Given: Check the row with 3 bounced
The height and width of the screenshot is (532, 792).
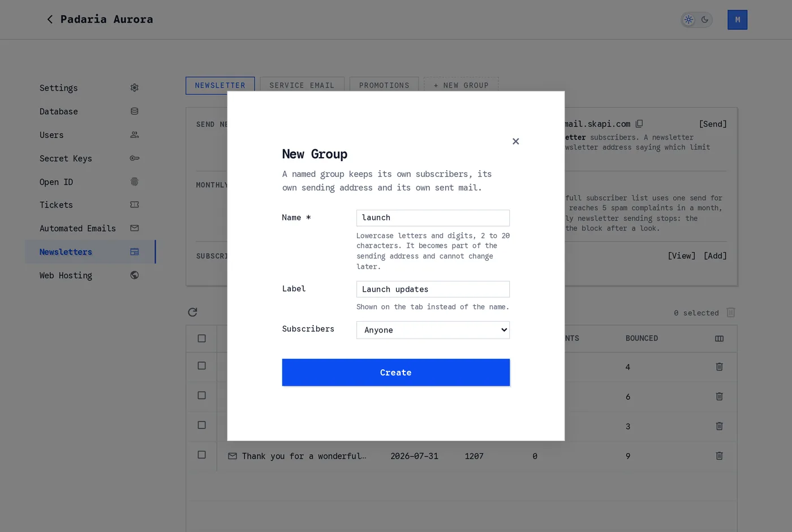Looking at the screenshot, I should tap(201, 425).
